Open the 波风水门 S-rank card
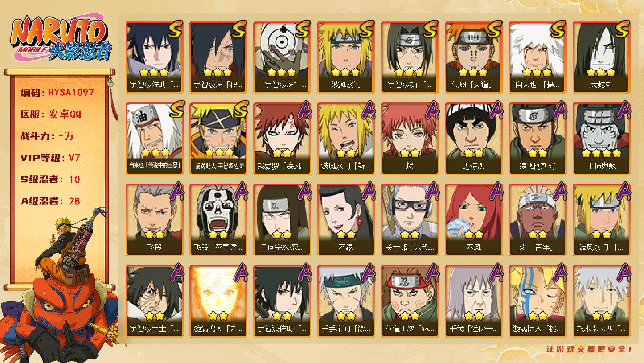This screenshot has height=363, width=644. coord(346,57)
